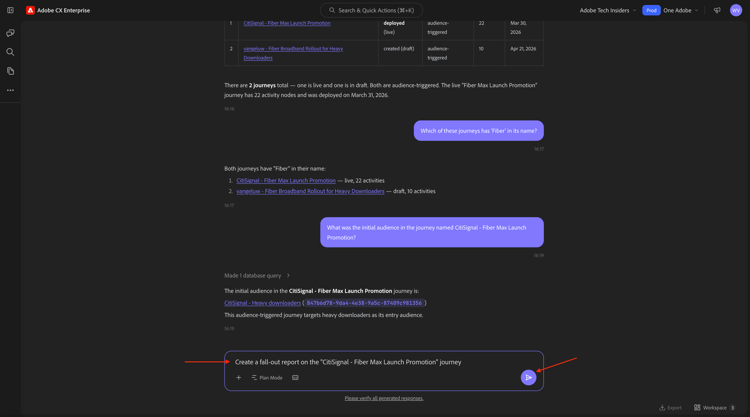Click the 'What was the initial audience' message bubble

(x=431, y=232)
